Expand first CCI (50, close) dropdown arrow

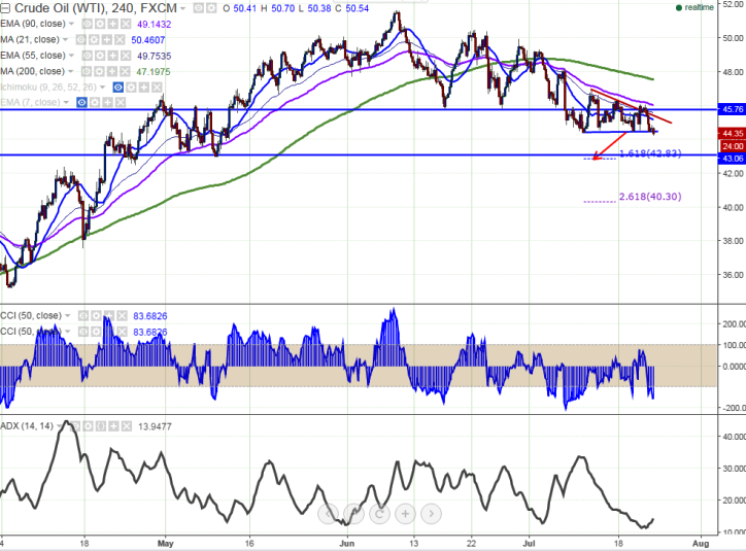(68, 316)
